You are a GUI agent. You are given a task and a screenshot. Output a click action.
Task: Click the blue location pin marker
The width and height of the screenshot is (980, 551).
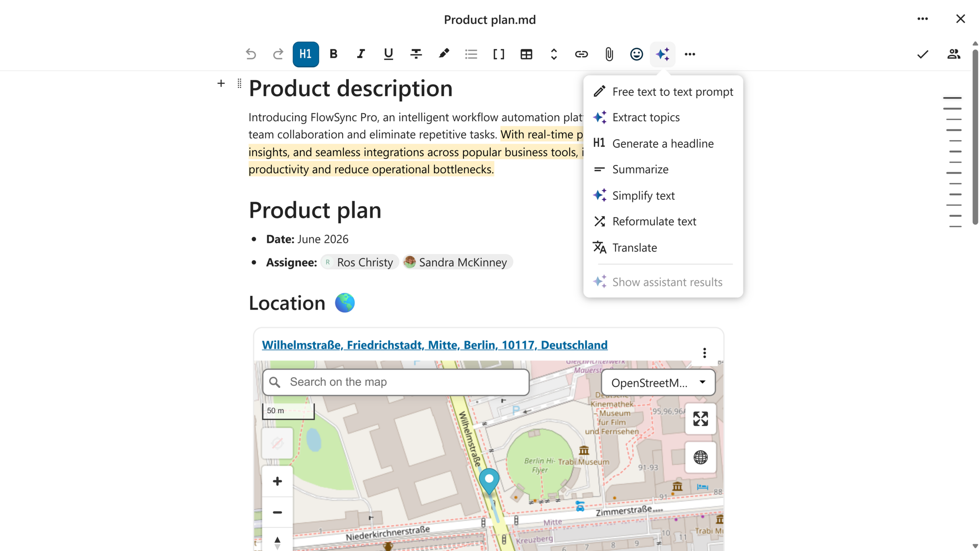point(489,481)
